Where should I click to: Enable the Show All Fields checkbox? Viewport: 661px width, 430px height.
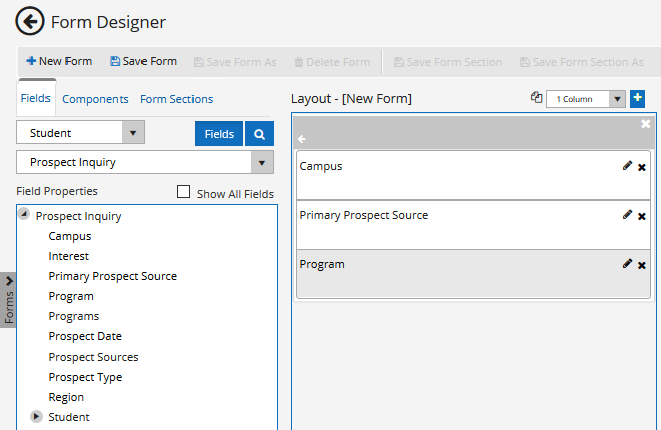[183, 192]
